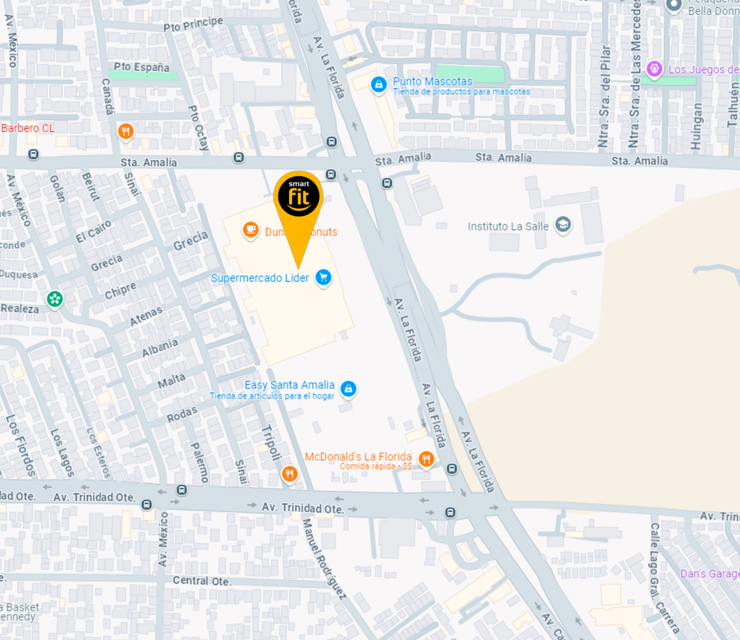Click restaurant icon beside Trípoli street
740x640 pixels.
tap(289, 474)
